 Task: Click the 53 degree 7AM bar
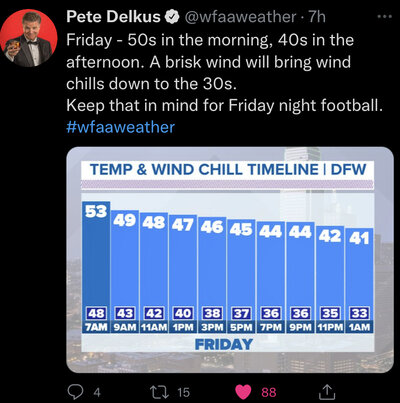(x=96, y=262)
